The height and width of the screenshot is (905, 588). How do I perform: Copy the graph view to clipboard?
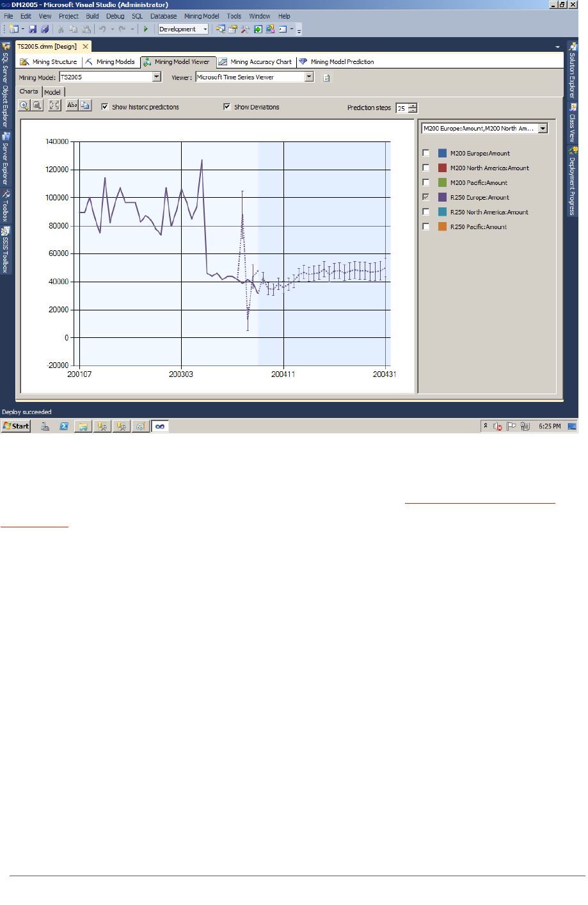[x=86, y=106]
